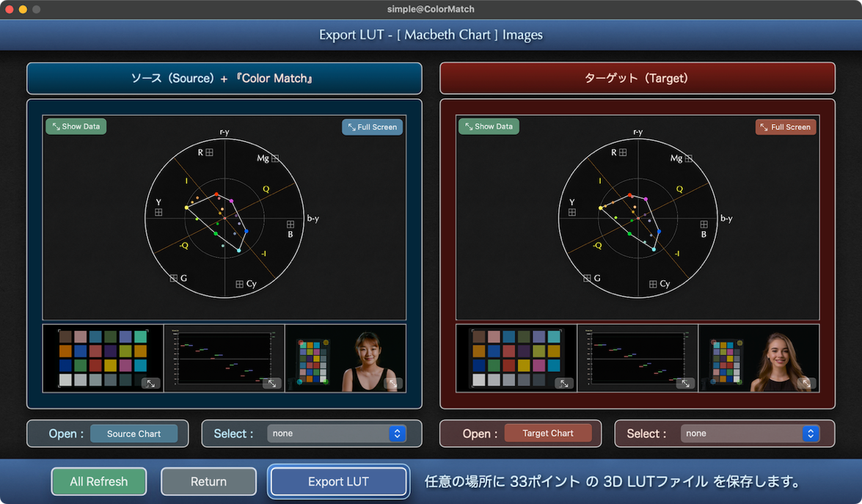Click the R target box on Source vectorscope

(x=210, y=153)
